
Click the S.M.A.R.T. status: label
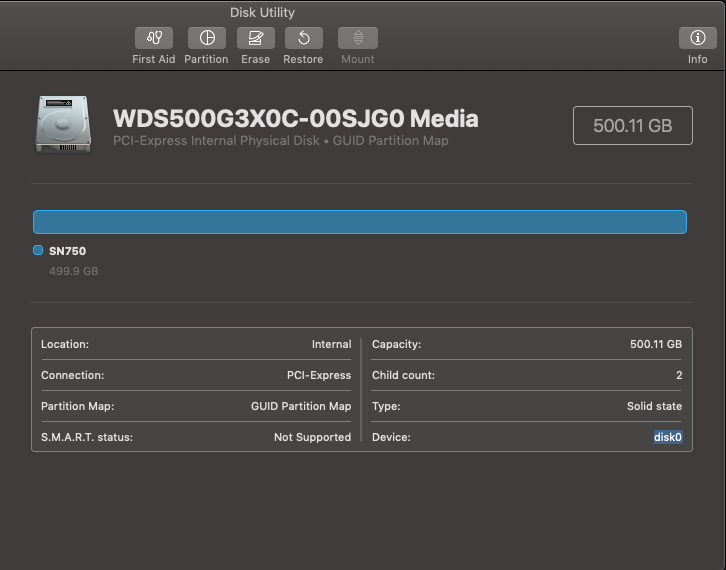tap(87, 437)
